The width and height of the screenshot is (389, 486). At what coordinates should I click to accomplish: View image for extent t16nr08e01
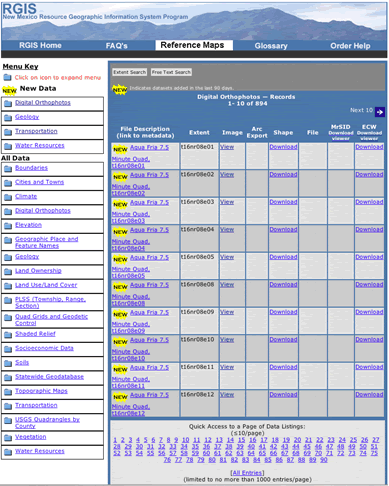(227, 147)
